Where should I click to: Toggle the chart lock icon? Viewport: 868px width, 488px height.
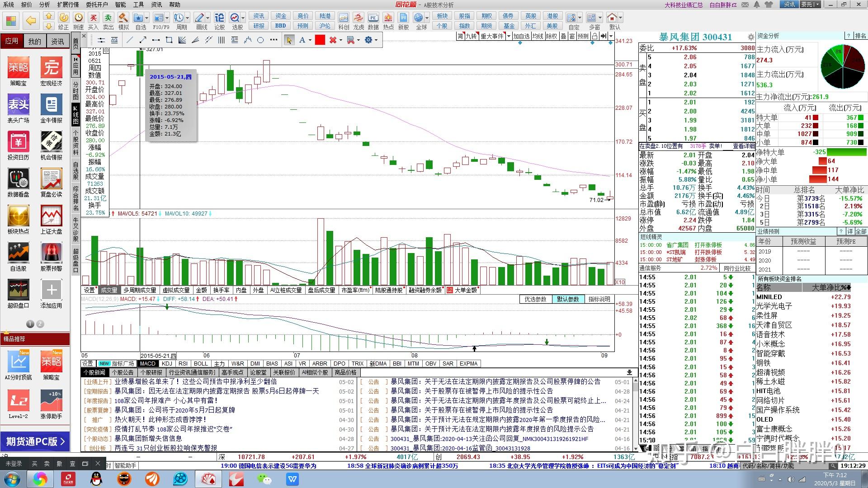pyautogui.click(x=595, y=36)
